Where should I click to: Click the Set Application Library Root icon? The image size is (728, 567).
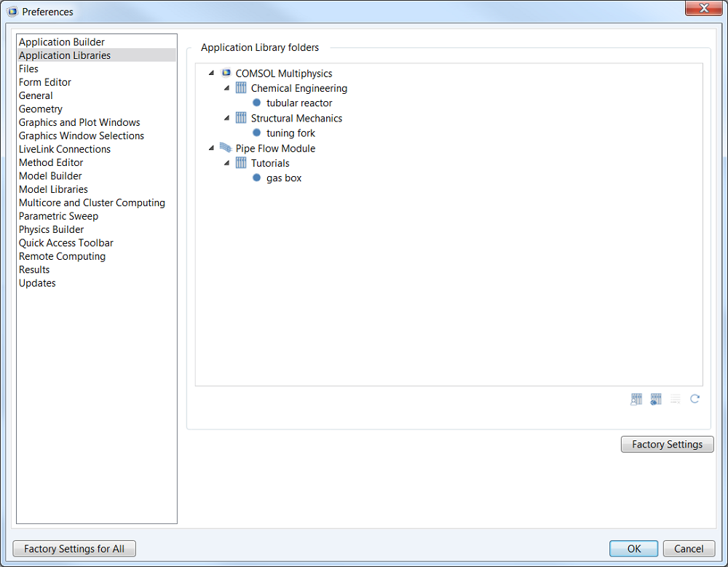click(656, 399)
